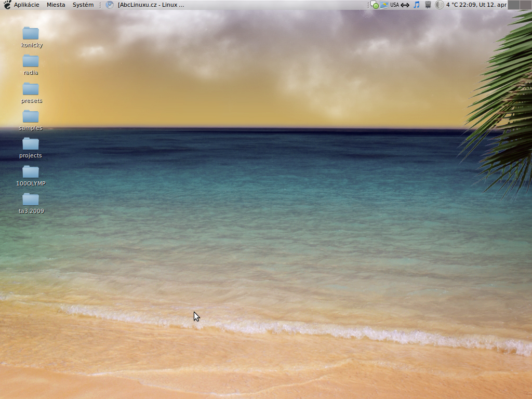Viewport: 532px width, 399px height.
Task: Click the GNOME foot logo icon
Action: point(7,5)
